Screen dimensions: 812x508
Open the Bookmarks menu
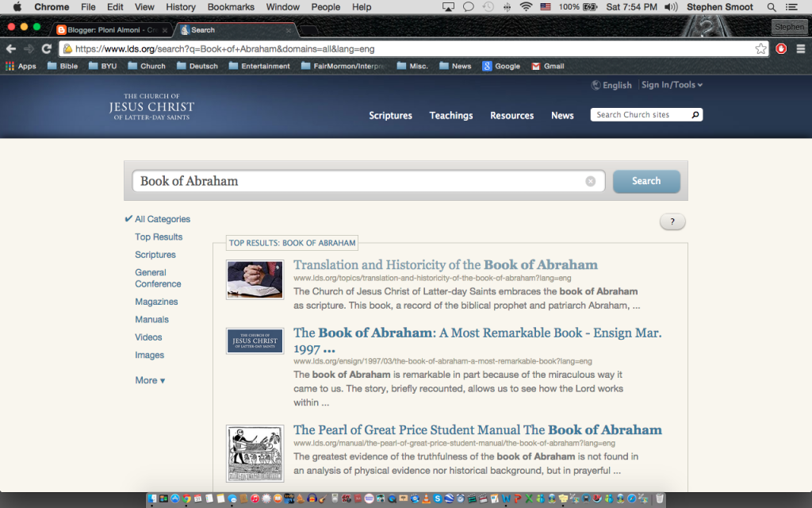[231, 6]
